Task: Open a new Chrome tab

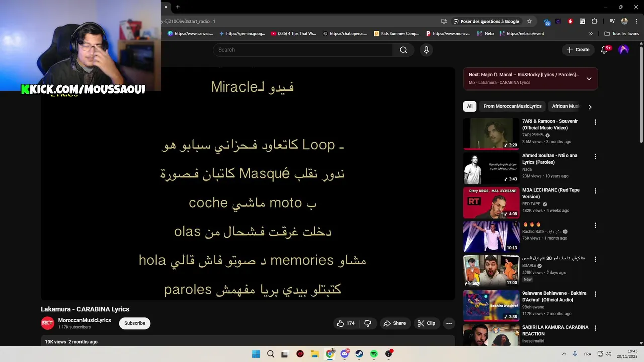Action: coord(178,7)
